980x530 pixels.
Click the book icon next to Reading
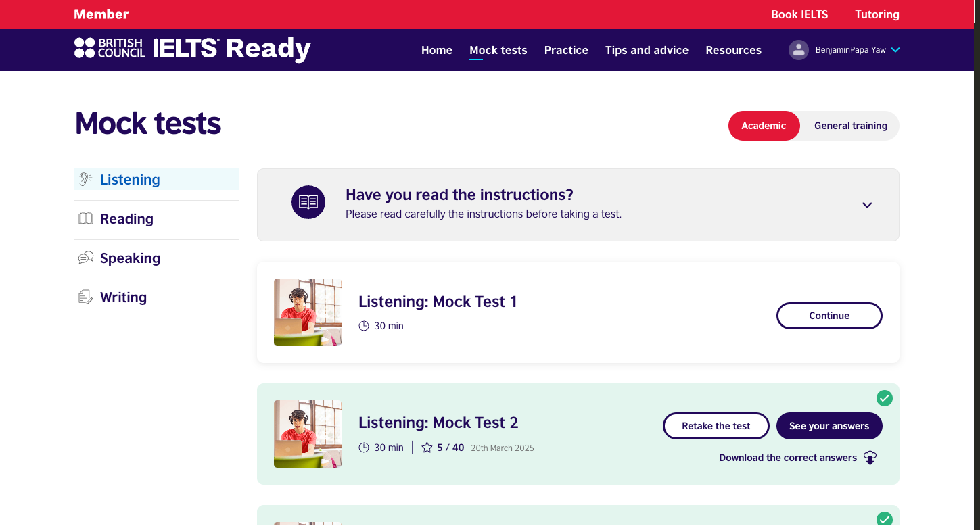coord(86,218)
